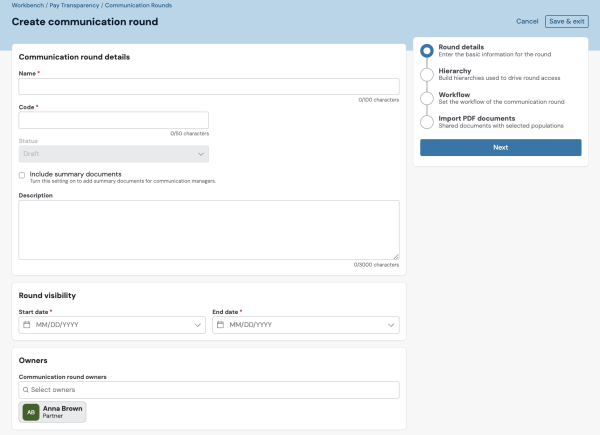Viewport: 600px width, 435px height.
Task: Focus the Name text field
Action: pyautogui.click(x=209, y=87)
